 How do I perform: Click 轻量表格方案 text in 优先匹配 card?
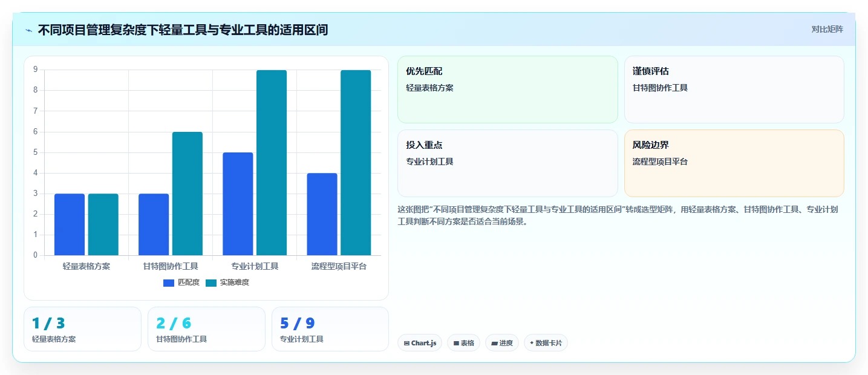pos(429,88)
